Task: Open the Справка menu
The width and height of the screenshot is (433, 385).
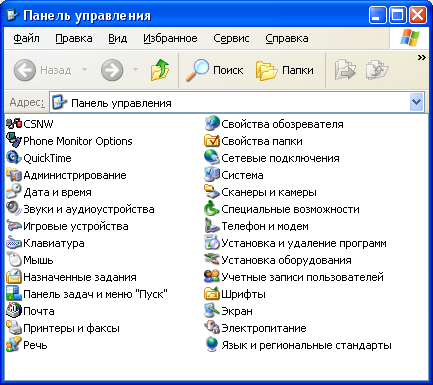Action: pyautogui.click(x=287, y=38)
